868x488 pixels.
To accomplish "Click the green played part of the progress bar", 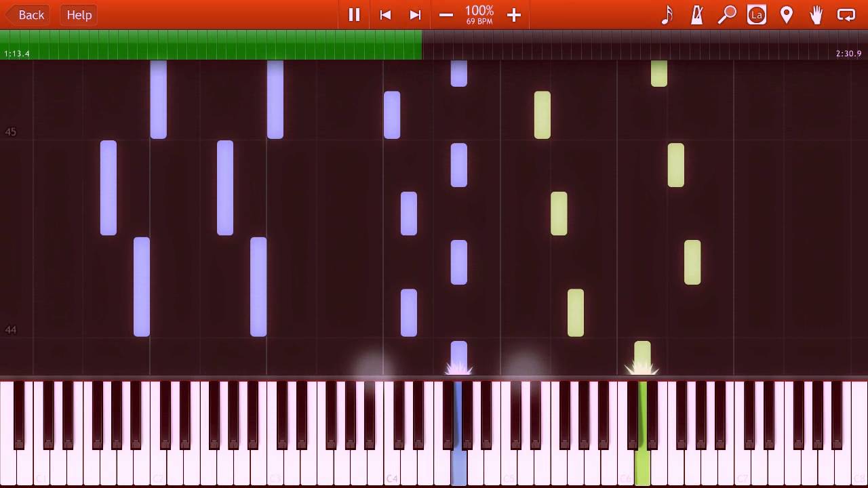I will (x=211, y=45).
